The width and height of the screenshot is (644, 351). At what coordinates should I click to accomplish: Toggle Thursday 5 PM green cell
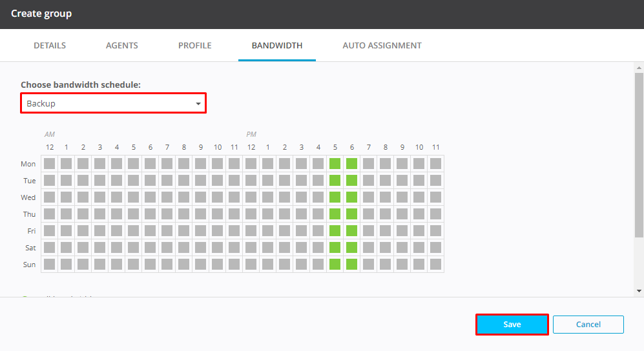point(335,214)
